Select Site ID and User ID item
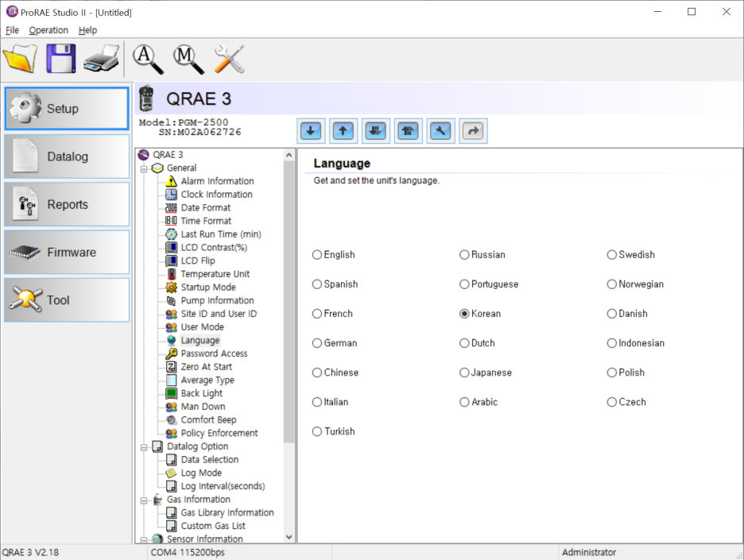This screenshot has height=560, width=744. pos(219,314)
